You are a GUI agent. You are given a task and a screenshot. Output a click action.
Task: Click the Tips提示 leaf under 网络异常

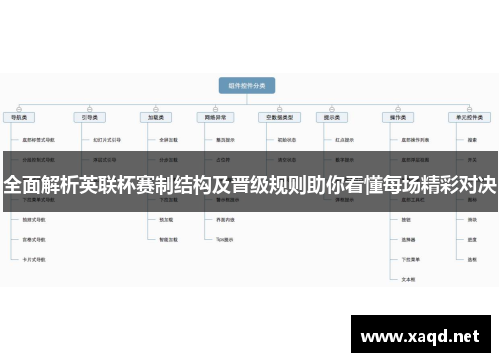click(x=225, y=240)
